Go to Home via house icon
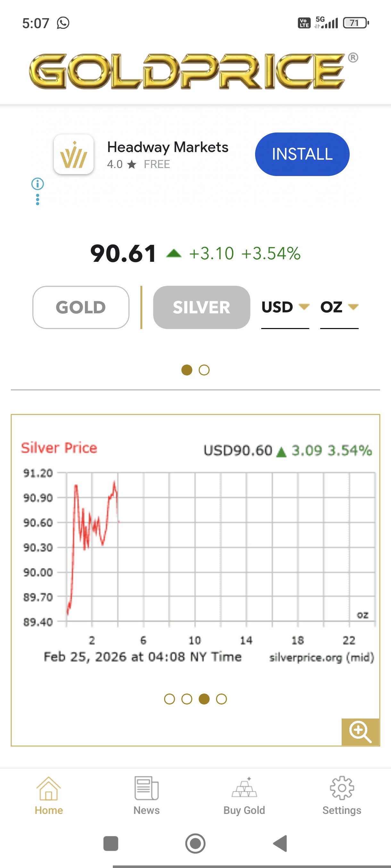Image resolution: width=391 pixels, height=868 pixels. [49, 789]
